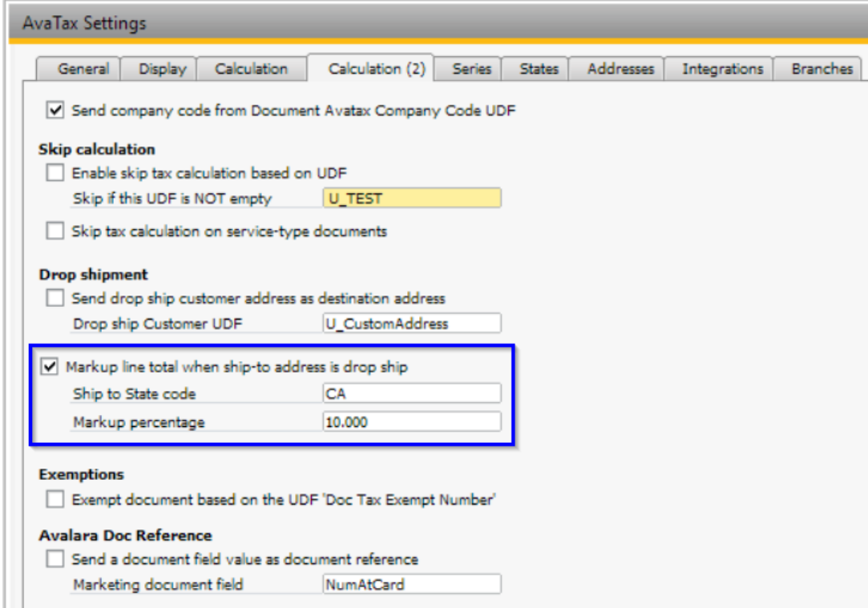Click the Ship to State code label
Image resolution: width=868 pixels, height=608 pixels.
135,394
